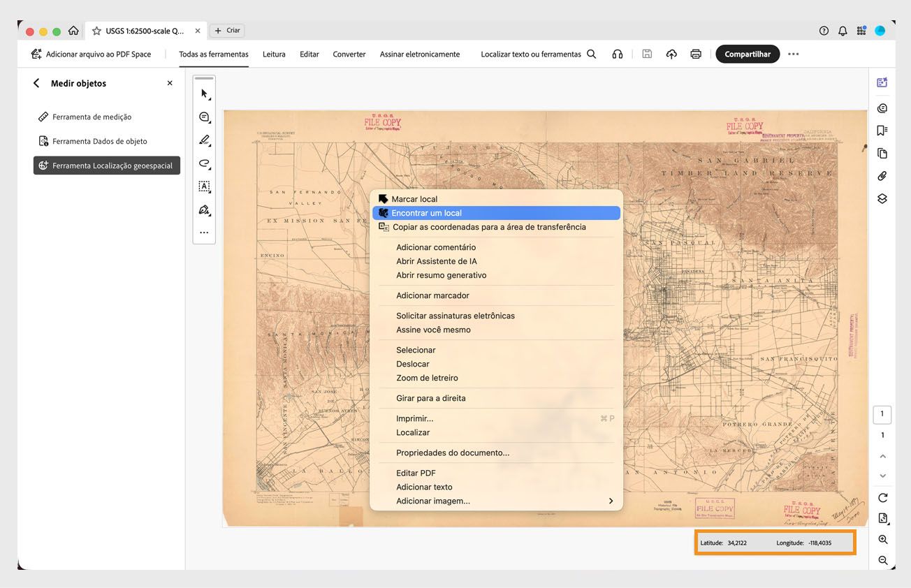The width and height of the screenshot is (911, 588).
Task: Zoom out with the minus magnifier
Action: [x=883, y=560]
